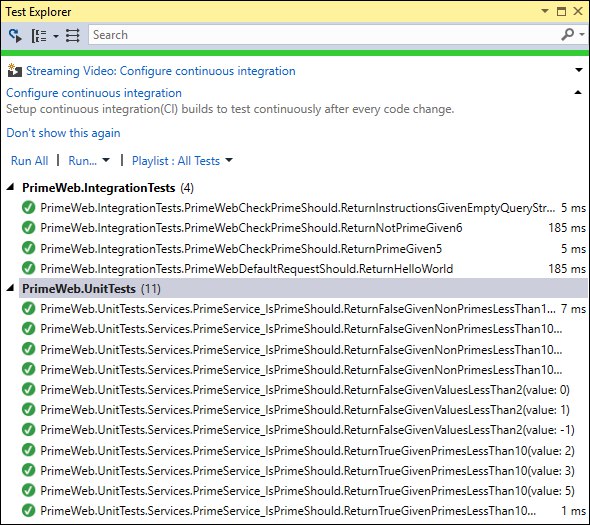The image size is (590, 525).
Task: Click the Test Explorer title bar
Action: (295, 12)
